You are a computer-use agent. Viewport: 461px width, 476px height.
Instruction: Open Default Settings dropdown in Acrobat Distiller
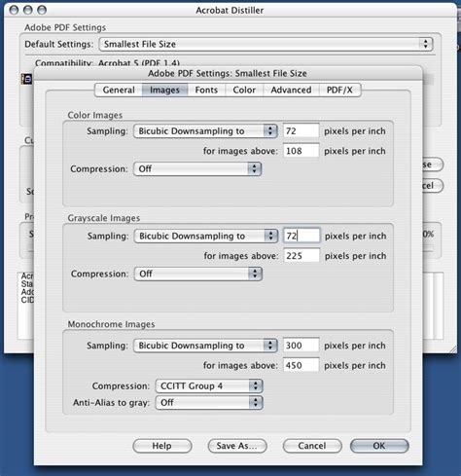pos(266,44)
